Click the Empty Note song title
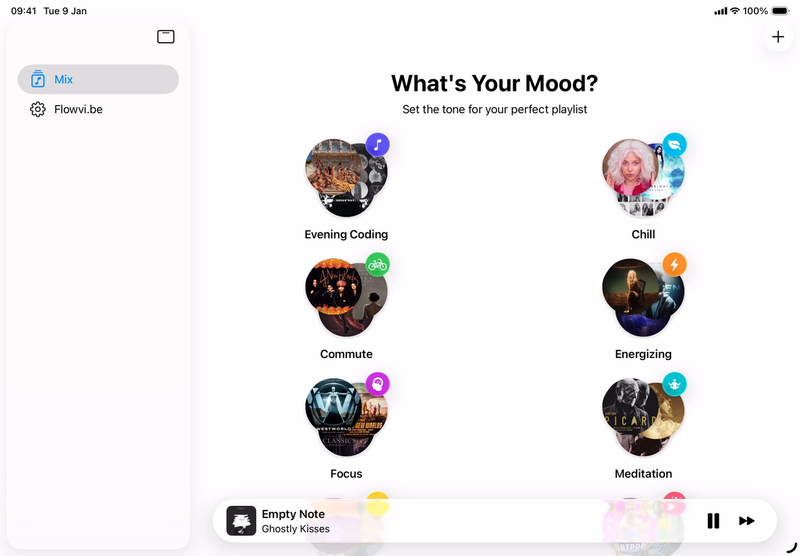 pyautogui.click(x=293, y=514)
